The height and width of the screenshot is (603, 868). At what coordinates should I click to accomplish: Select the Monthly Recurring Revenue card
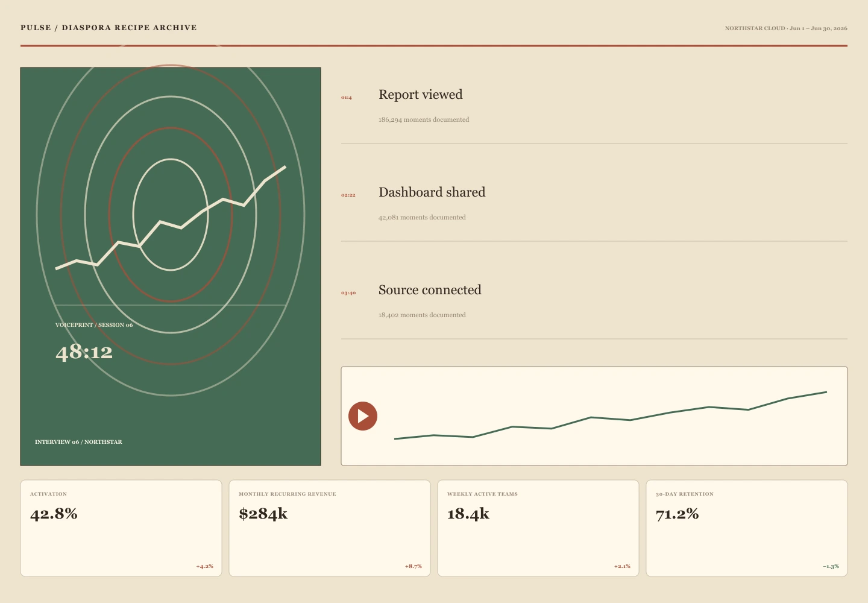point(330,528)
